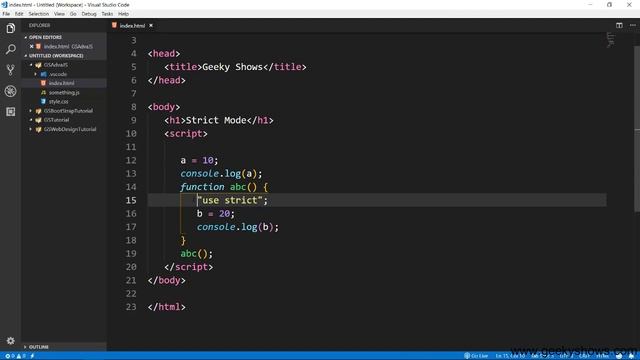Open the Debug menu

pos(89,14)
